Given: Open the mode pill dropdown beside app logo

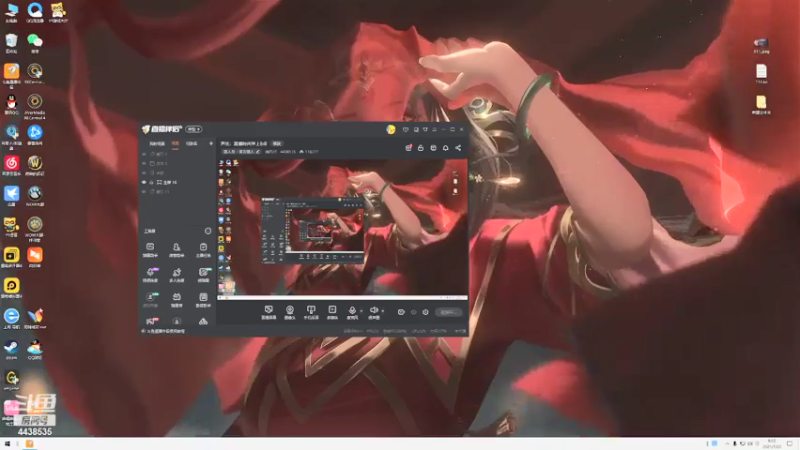Looking at the screenshot, I should tap(193, 130).
